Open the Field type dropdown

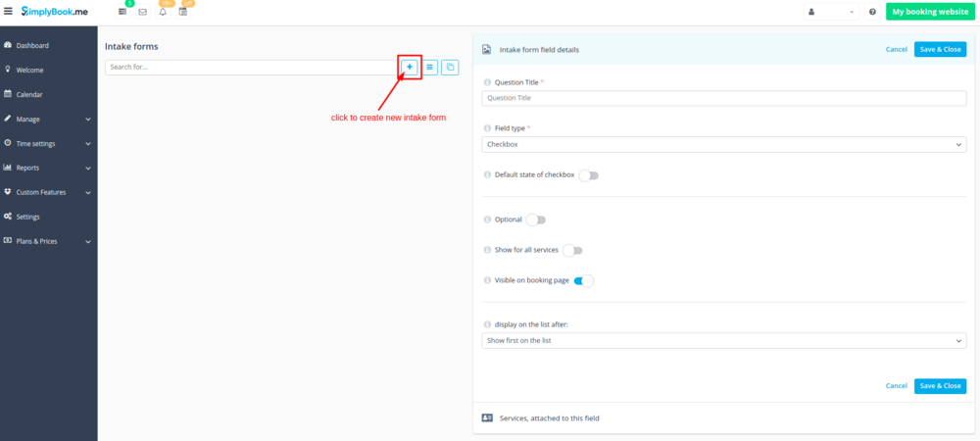(724, 144)
